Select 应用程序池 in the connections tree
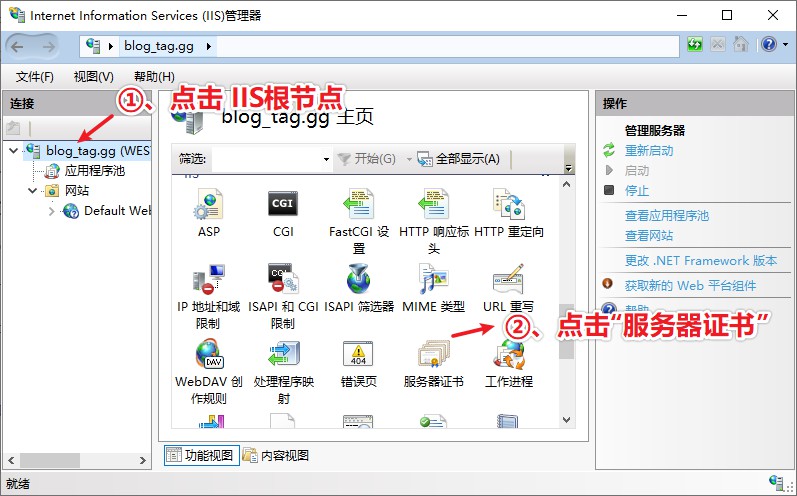 click(94, 171)
